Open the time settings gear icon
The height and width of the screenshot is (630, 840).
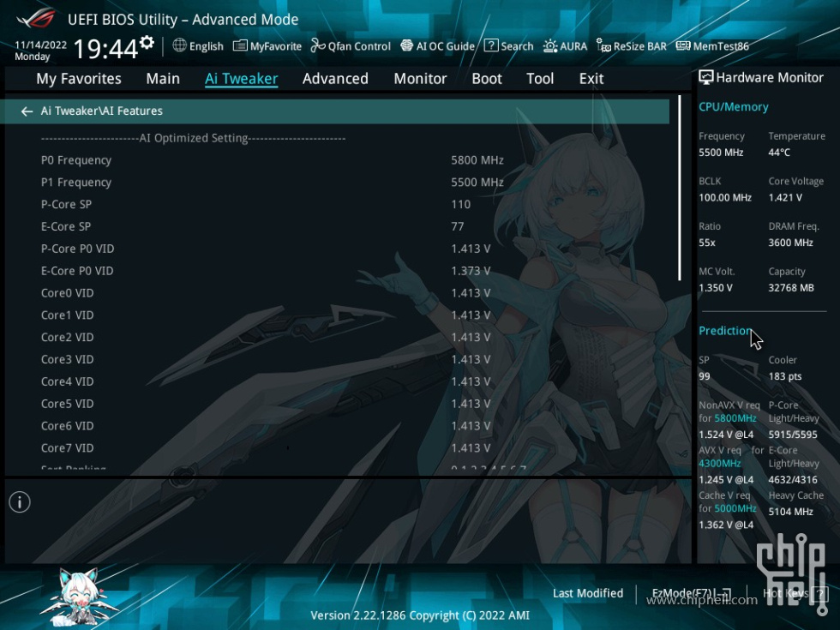[x=147, y=42]
